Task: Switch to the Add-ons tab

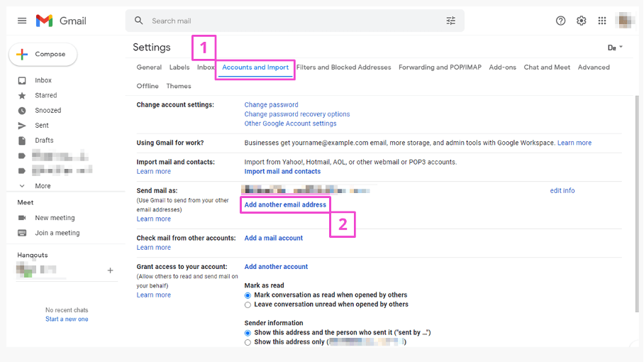Action: point(502,67)
